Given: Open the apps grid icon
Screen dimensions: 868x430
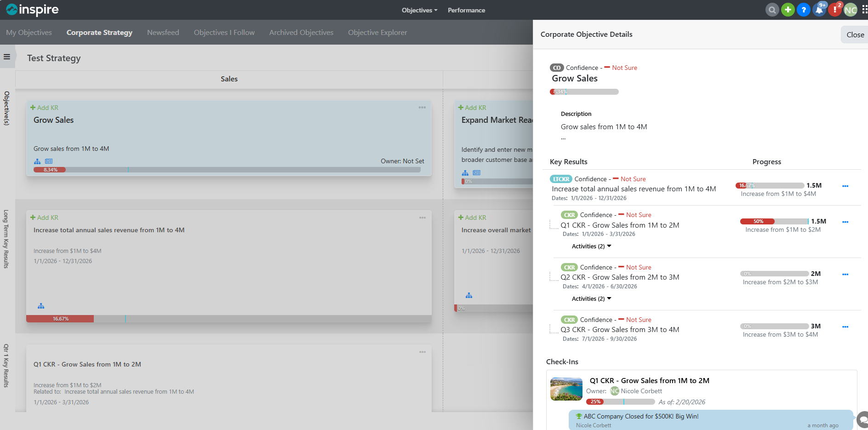Looking at the screenshot, I should click(864, 10).
